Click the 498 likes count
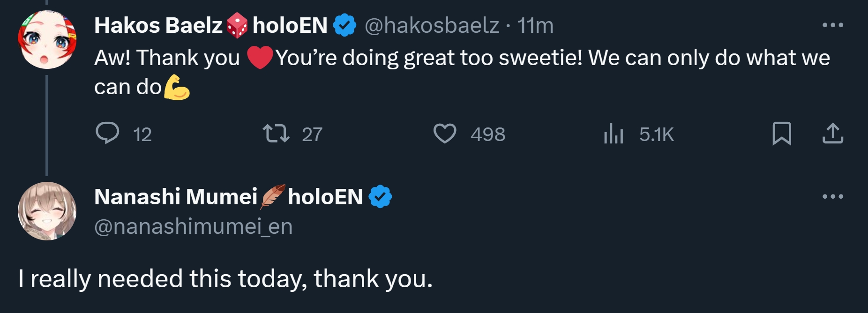This screenshot has width=868, height=313. [x=488, y=134]
